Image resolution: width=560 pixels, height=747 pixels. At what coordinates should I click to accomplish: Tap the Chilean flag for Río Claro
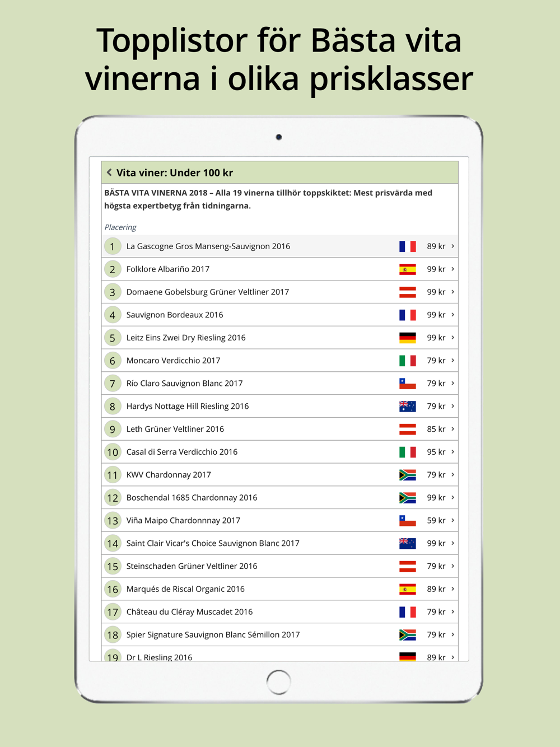(x=408, y=384)
